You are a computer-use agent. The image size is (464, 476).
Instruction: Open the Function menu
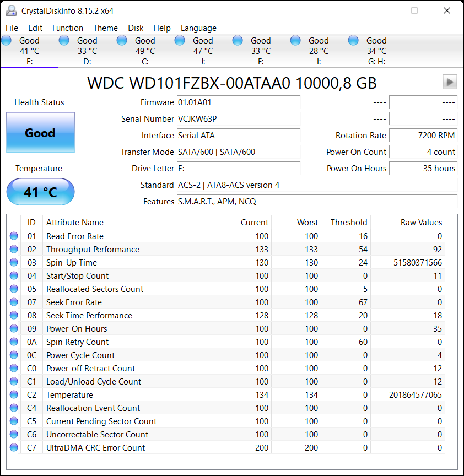pos(68,28)
